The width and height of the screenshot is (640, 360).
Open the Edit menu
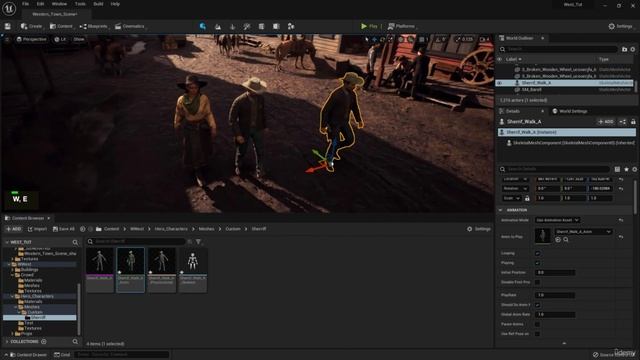click(x=40, y=4)
